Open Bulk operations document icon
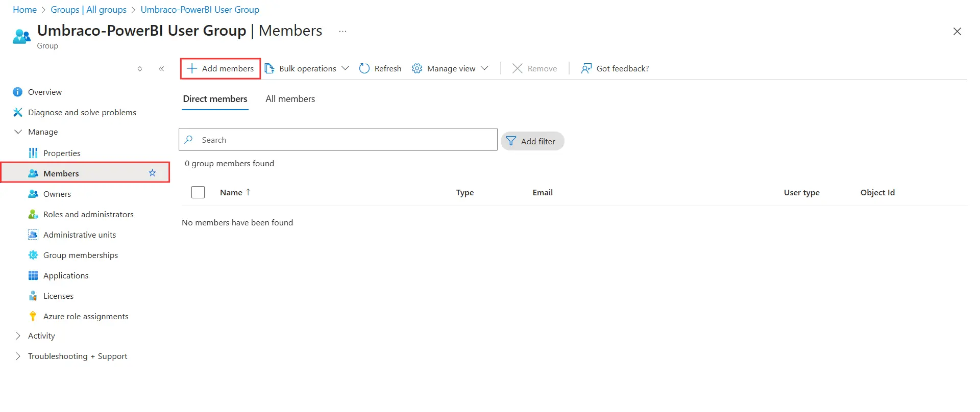Viewport: 980px width, 412px height. click(x=269, y=68)
